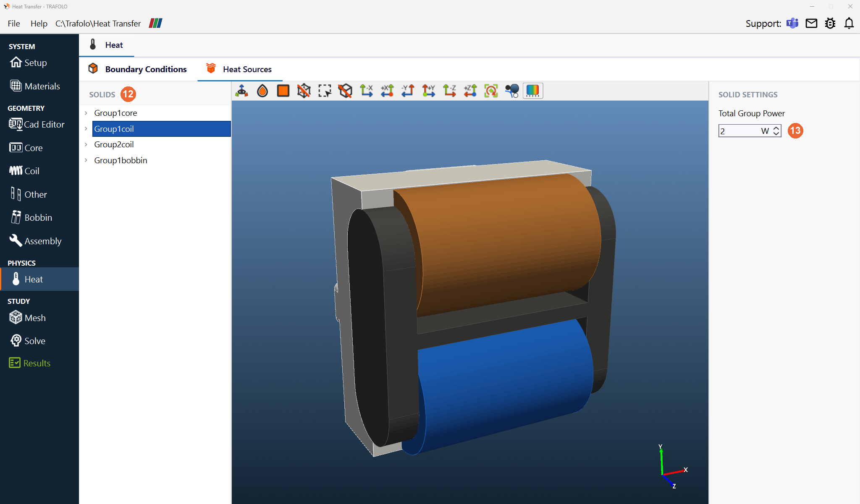Set view to -Y direction
The width and height of the screenshot is (860, 504).
click(408, 91)
